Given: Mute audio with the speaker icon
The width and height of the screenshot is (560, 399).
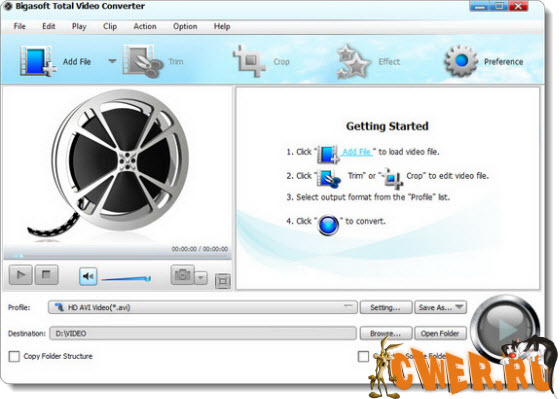Looking at the screenshot, I should point(88,276).
